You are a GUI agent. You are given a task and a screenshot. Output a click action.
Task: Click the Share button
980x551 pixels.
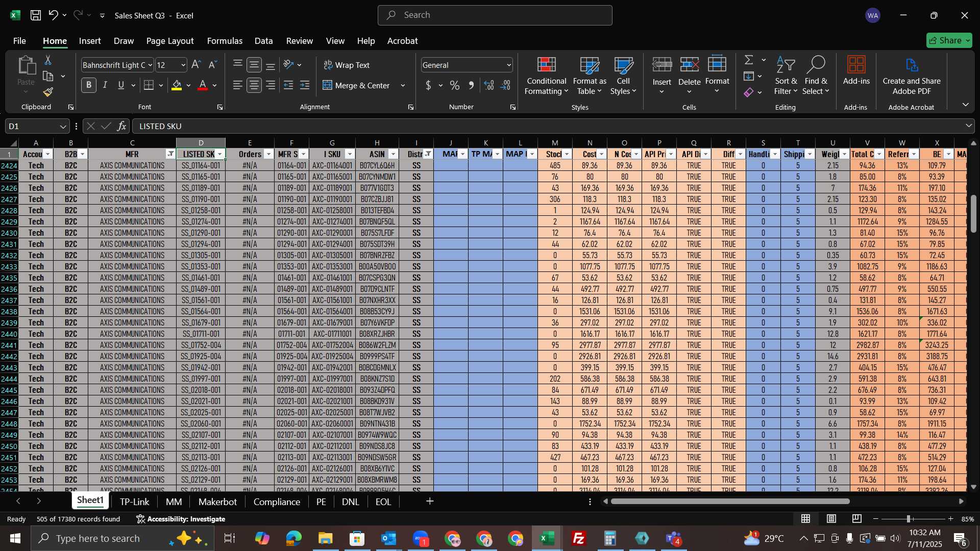(x=949, y=40)
